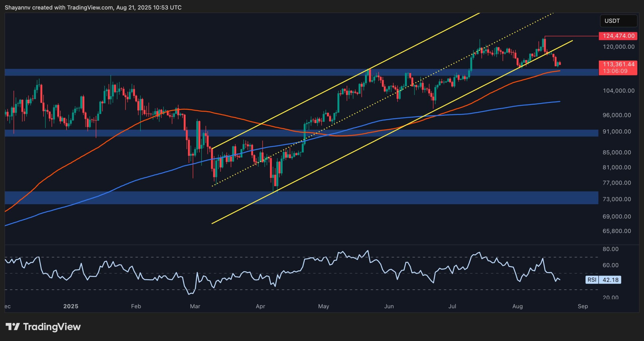Viewport: 644px width, 341px height.
Task: Select the RSI indicator label
Action: (592, 280)
